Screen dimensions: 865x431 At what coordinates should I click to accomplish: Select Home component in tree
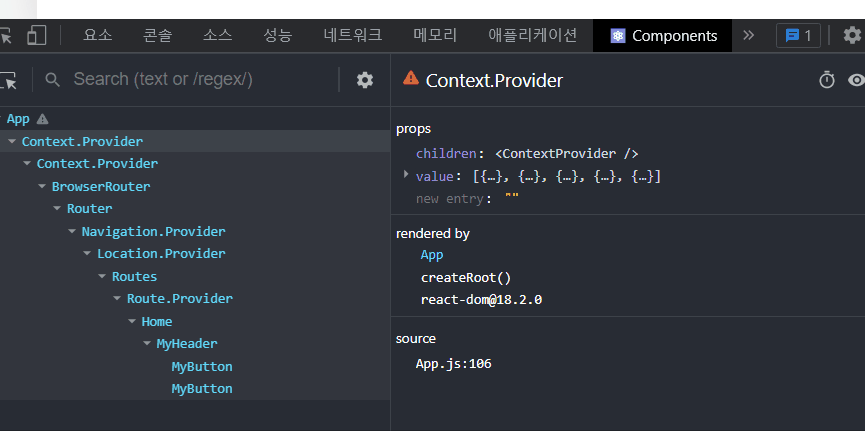pos(157,321)
